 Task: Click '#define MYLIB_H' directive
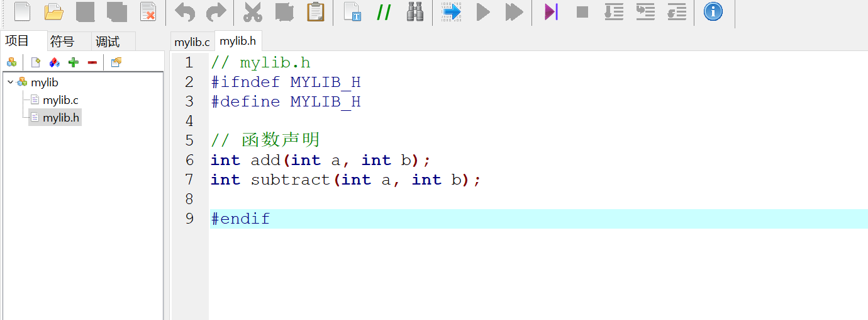coord(286,102)
